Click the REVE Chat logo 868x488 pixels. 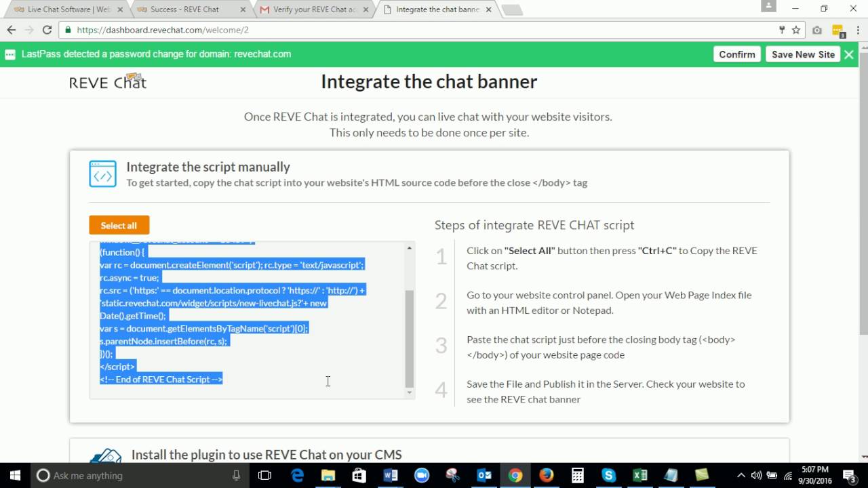(108, 82)
